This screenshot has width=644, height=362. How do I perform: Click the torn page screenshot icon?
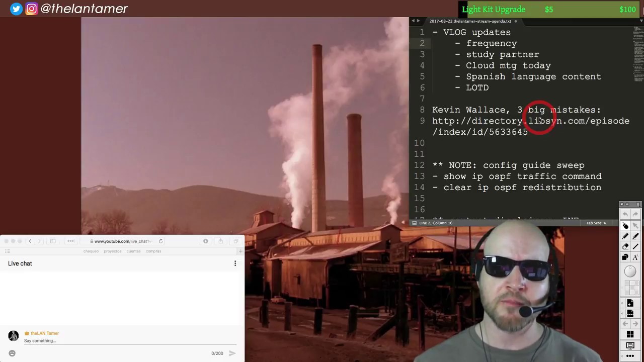click(630, 313)
